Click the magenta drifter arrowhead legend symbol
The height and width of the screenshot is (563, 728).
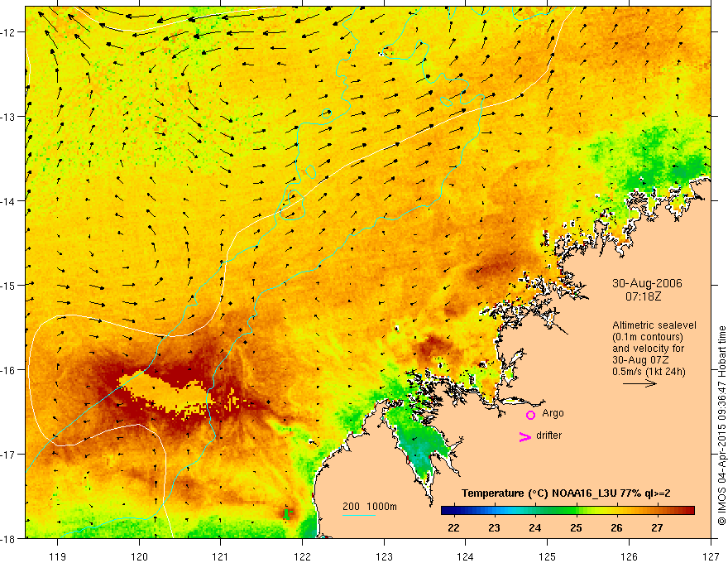[x=525, y=436]
